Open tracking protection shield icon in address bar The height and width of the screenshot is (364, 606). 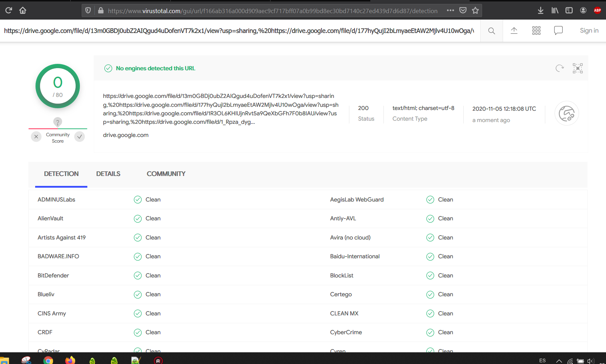(x=88, y=11)
